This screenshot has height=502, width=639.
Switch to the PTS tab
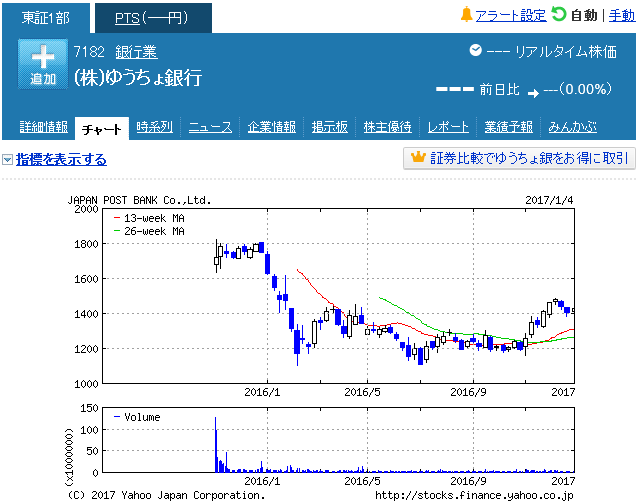coord(152,18)
